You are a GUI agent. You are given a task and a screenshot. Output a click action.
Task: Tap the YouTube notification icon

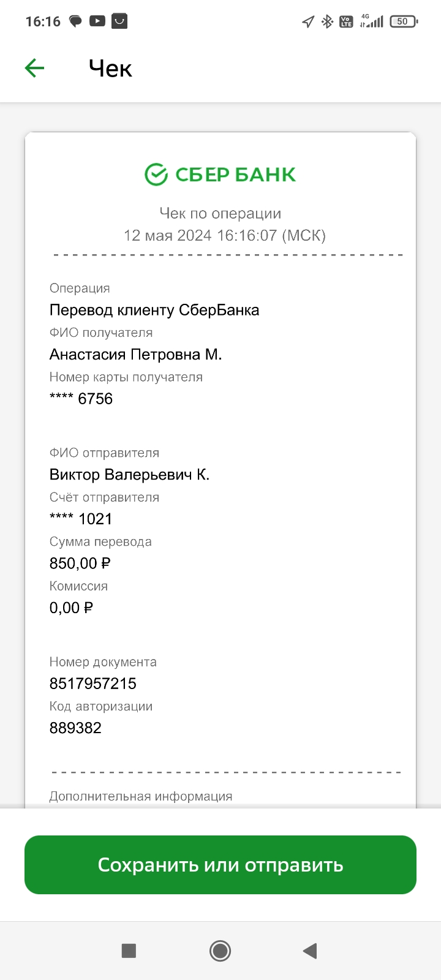click(97, 21)
